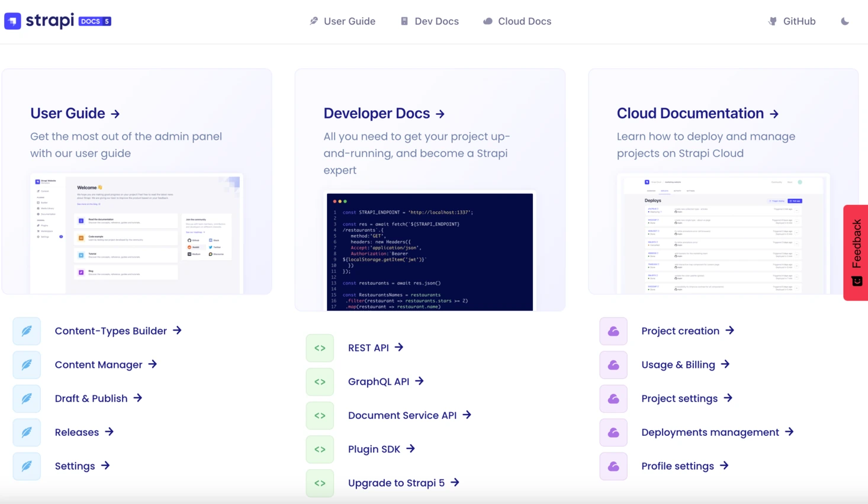868x504 pixels.
Task: Click the GitHub cat icon
Action: pyautogui.click(x=773, y=21)
